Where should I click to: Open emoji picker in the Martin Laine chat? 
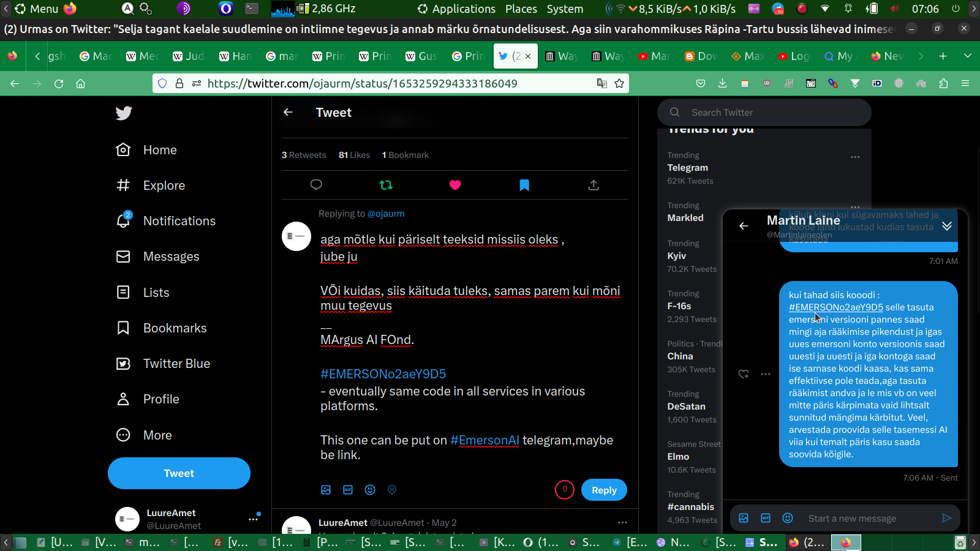[788, 519]
